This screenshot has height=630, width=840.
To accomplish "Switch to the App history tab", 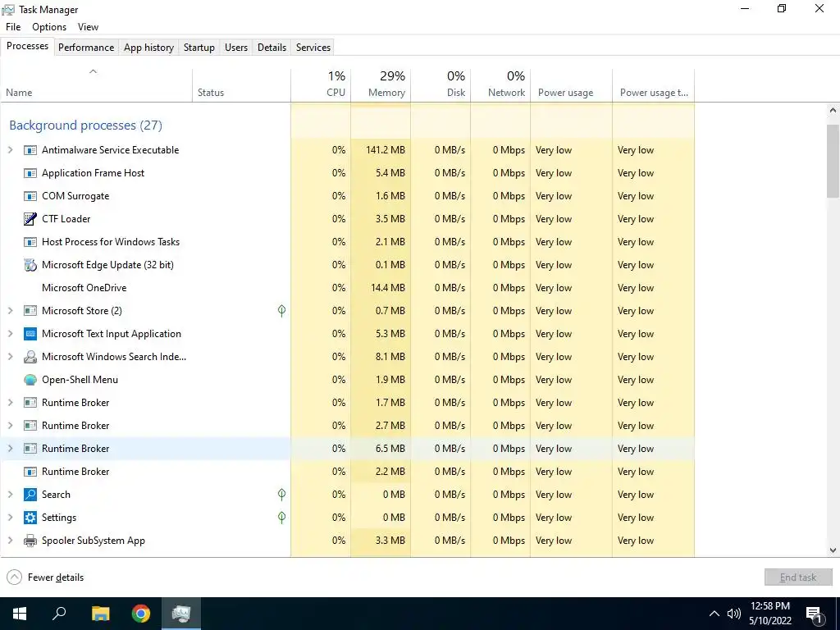I will [x=149, y=47].
